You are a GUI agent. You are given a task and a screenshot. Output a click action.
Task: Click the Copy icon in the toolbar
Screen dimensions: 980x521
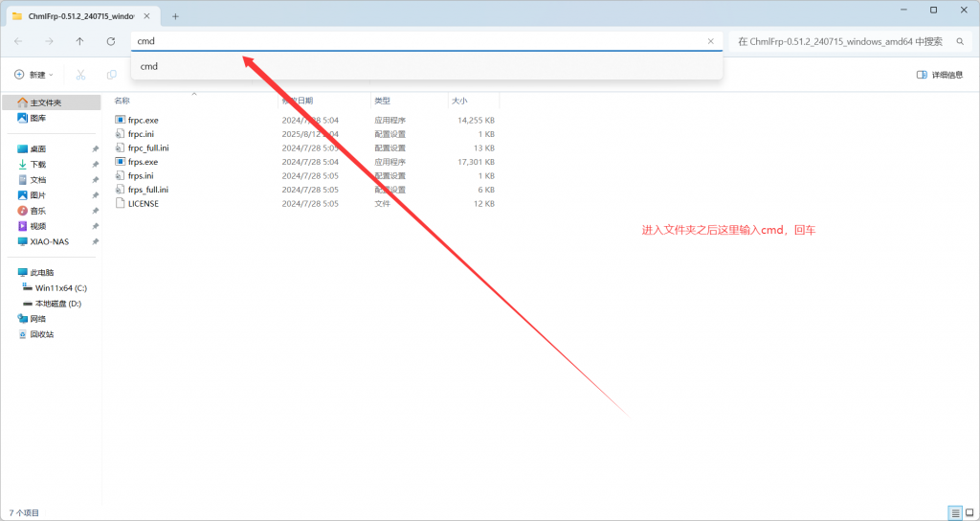[x=112, y=75]
